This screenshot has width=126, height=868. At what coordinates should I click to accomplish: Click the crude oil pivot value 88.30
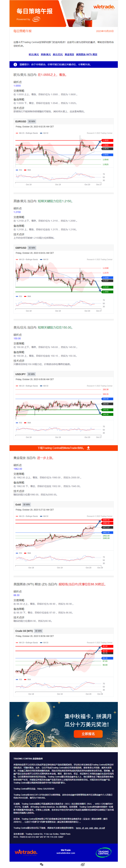pos(17,595)
